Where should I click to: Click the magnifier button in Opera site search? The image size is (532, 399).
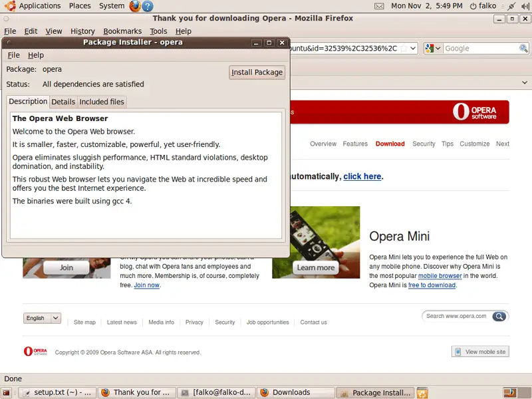(x=499, y=317)
